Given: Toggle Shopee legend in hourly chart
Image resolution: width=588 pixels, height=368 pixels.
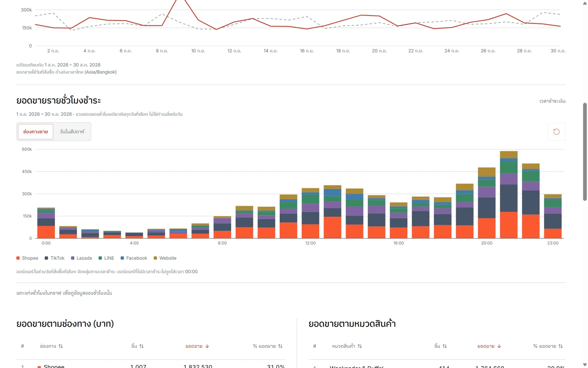Looking at the screenshot, I should (27, 258).
